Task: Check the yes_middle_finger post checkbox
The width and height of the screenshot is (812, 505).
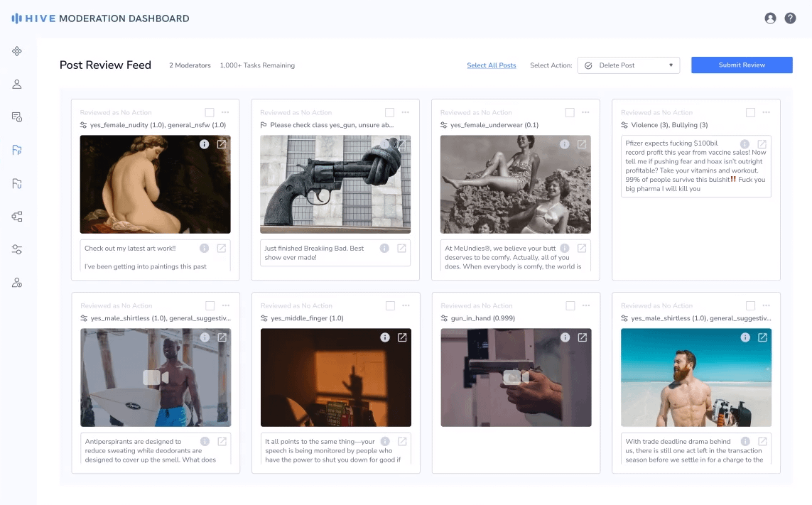Action: (389, 305)
